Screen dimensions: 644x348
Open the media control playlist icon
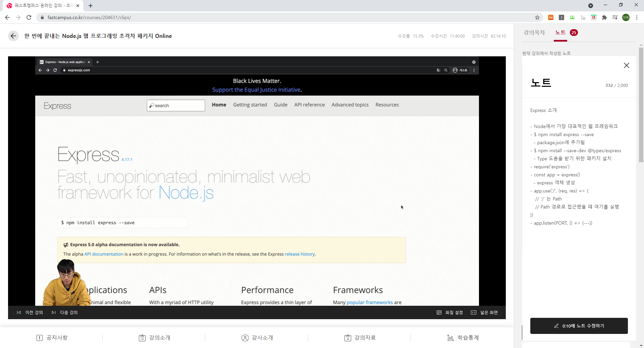(615, 17)
